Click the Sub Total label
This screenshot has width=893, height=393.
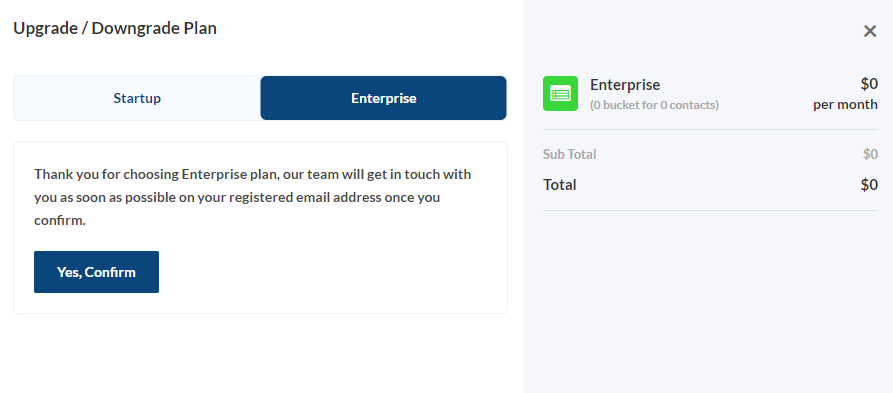(570, 154)
